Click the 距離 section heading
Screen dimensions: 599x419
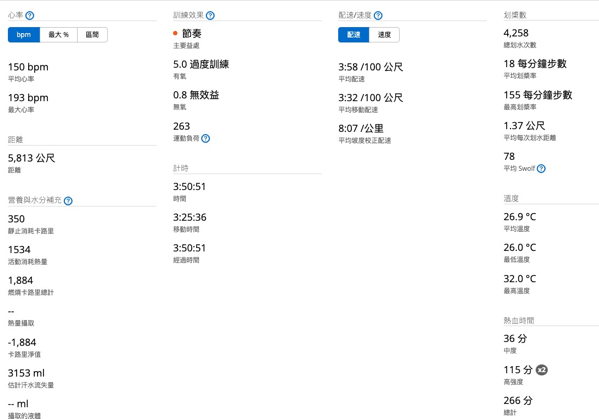tap(15, 139)
